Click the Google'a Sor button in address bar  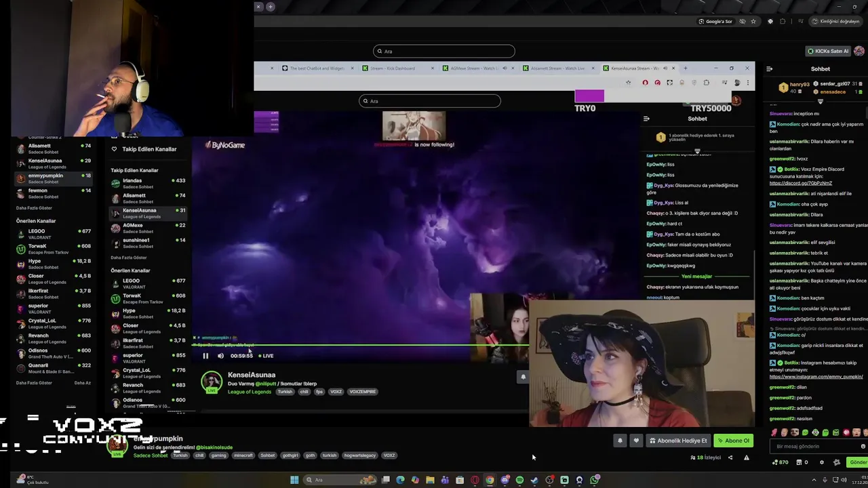[x=715, y=21]
